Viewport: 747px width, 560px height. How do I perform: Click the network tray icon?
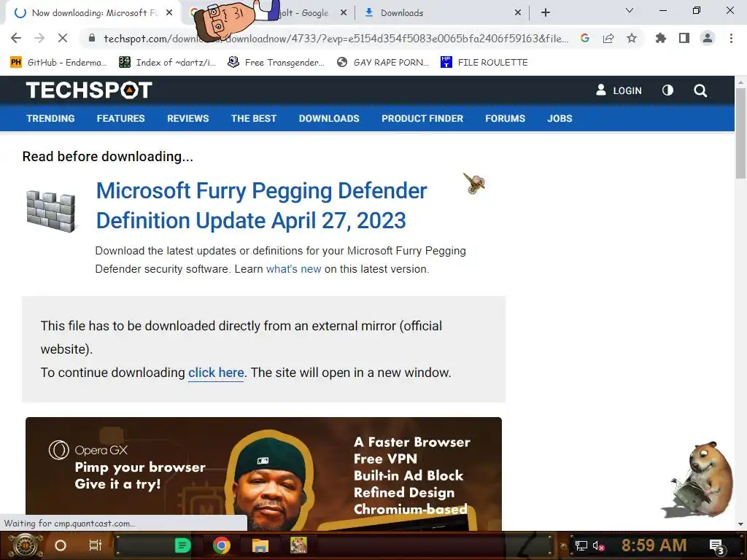[x=581, y=545]
